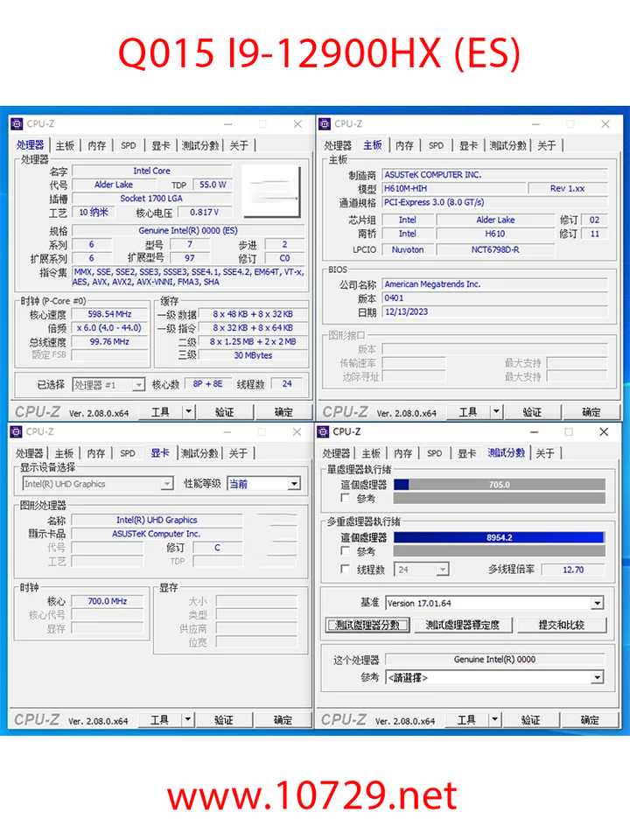Viewport: 630px width, 840px height.
Task: Open 工具 dropdown arrow in benchmark window
Action: 494,719
